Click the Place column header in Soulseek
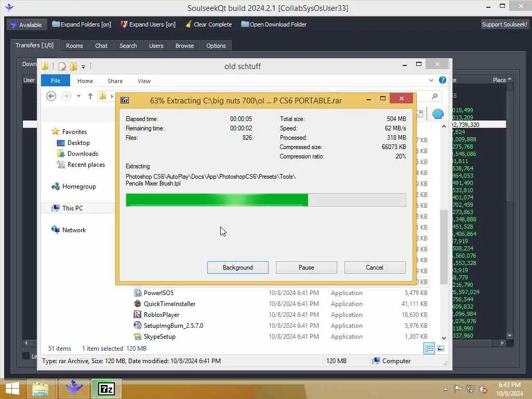Viewport: 532px width, 399px height. click(499, 79)
